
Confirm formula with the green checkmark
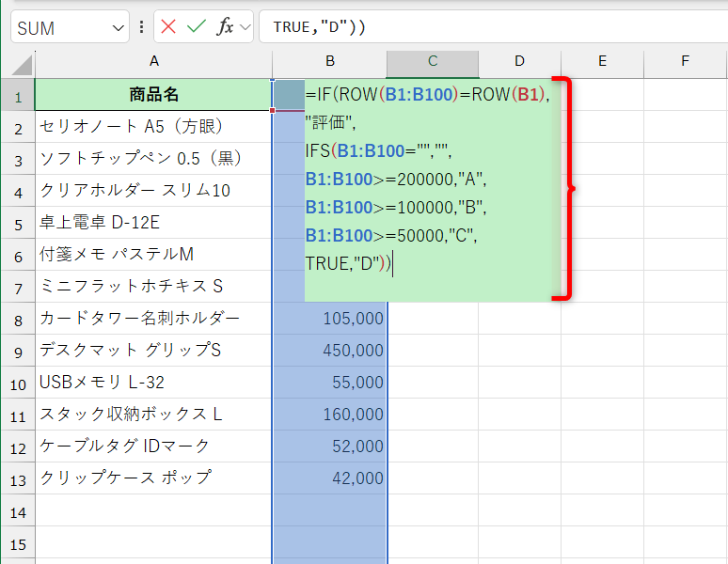point(197,27)
